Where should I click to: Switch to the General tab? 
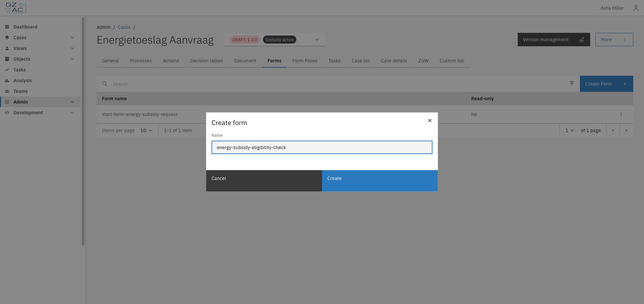click(110, 61)
